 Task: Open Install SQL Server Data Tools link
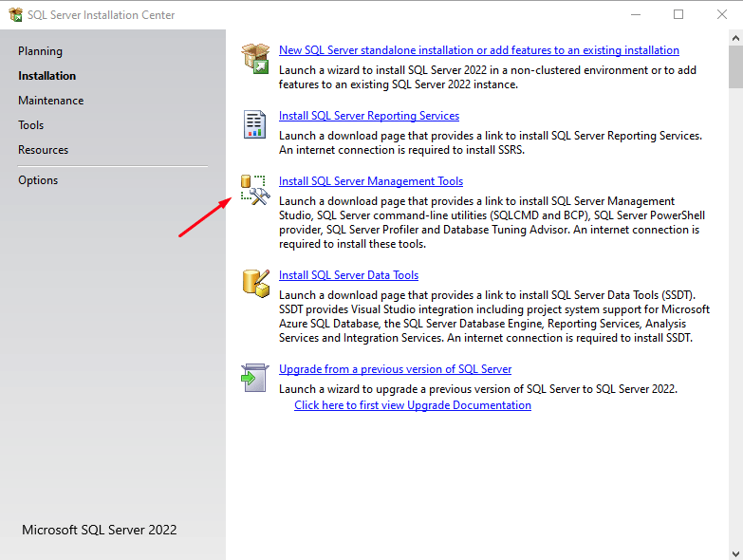pos(348,275)
